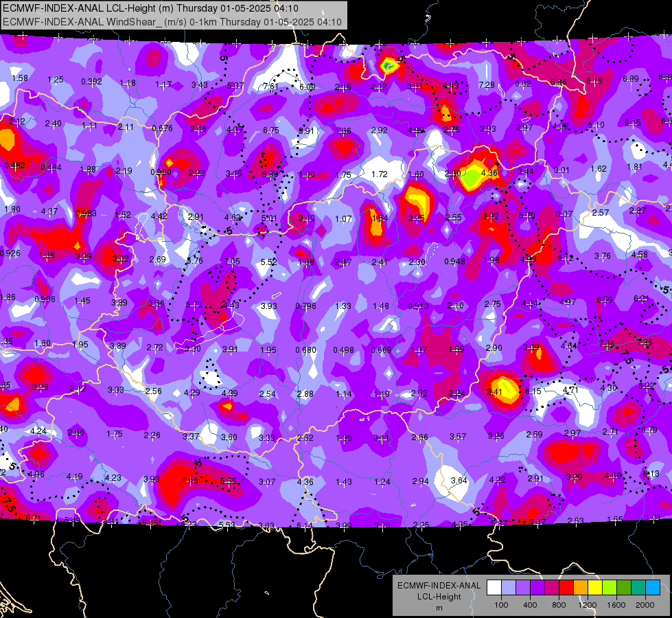Click the wind shear value 0.926
The width and height of the screenshot is (672, 618).
pyautogui.click(x=10, y=253)
